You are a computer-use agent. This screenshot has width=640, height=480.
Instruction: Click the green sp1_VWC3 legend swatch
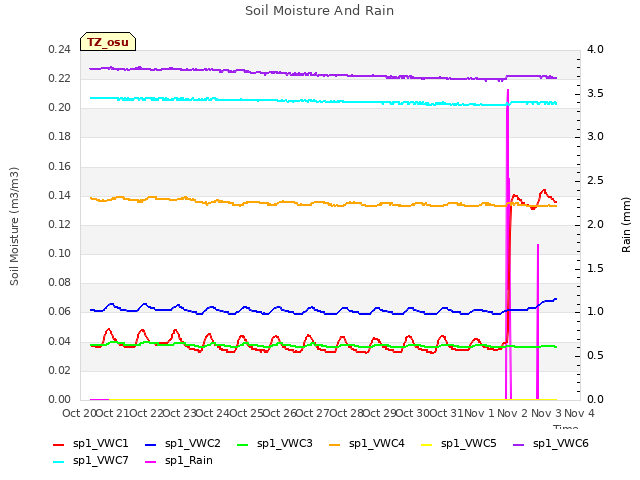pos(243,444)
